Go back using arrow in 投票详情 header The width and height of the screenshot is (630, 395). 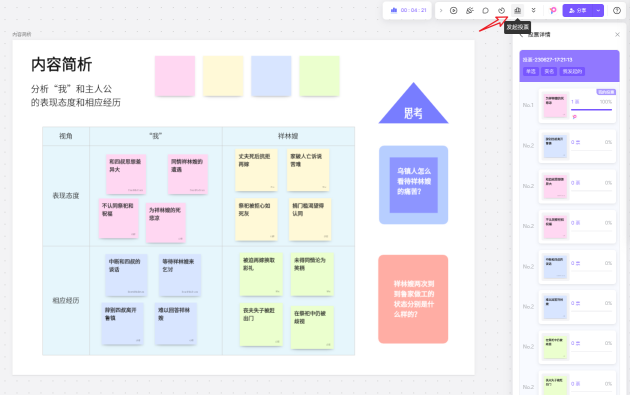coord(521,35)
